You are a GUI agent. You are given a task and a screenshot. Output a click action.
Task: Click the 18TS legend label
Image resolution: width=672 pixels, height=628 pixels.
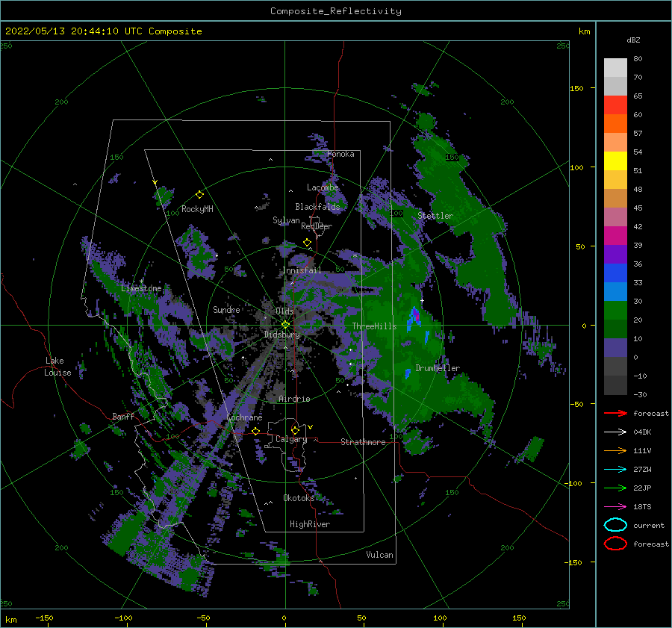pos(642,507)
